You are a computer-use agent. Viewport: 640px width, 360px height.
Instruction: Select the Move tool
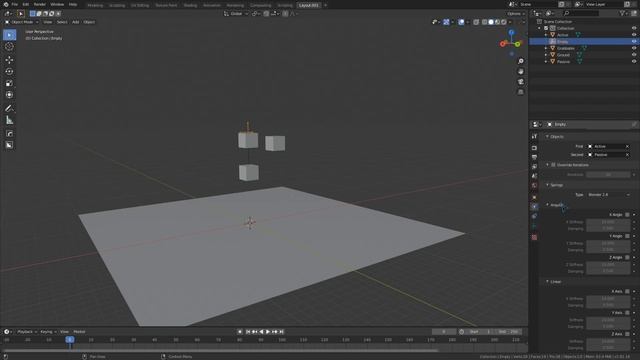pos(9,60)
